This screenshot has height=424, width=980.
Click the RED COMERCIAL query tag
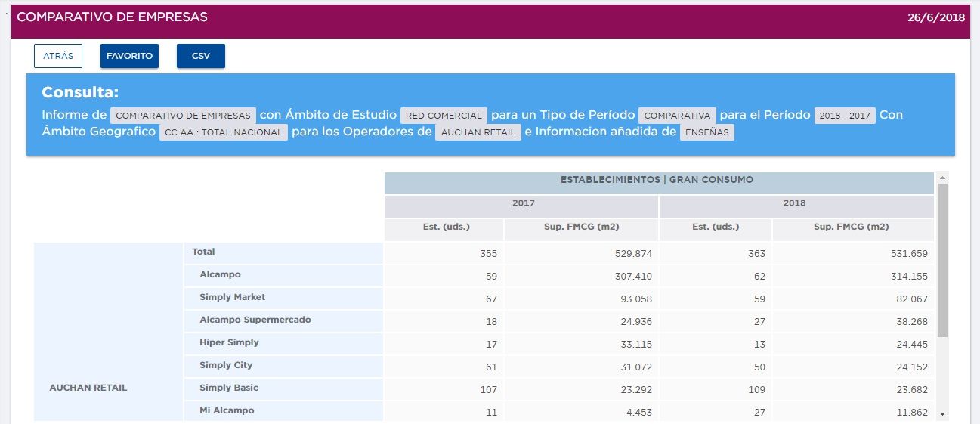pos(444,116)
